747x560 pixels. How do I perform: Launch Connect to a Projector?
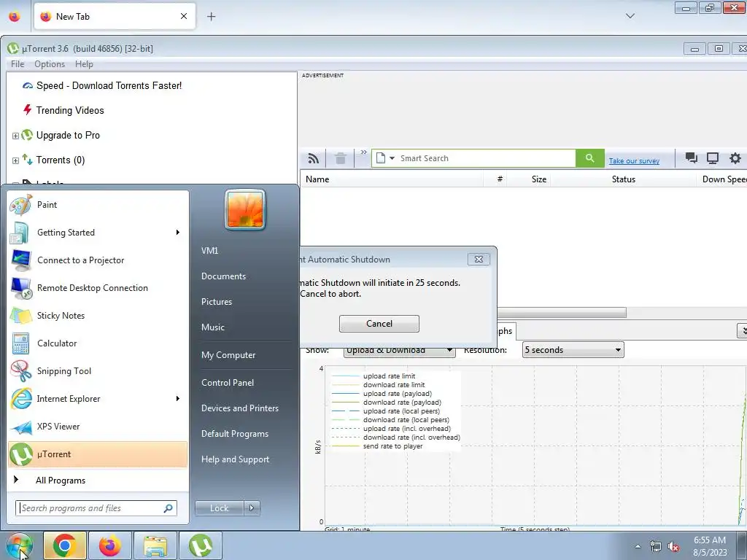tap(98, 260)
